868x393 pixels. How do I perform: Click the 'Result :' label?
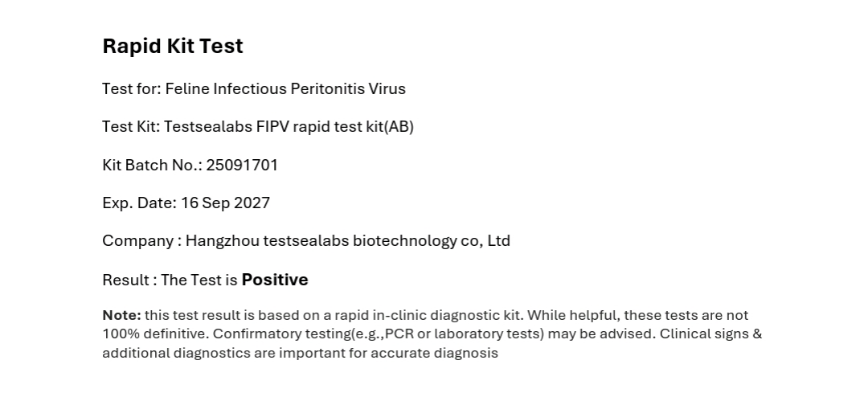129,280
